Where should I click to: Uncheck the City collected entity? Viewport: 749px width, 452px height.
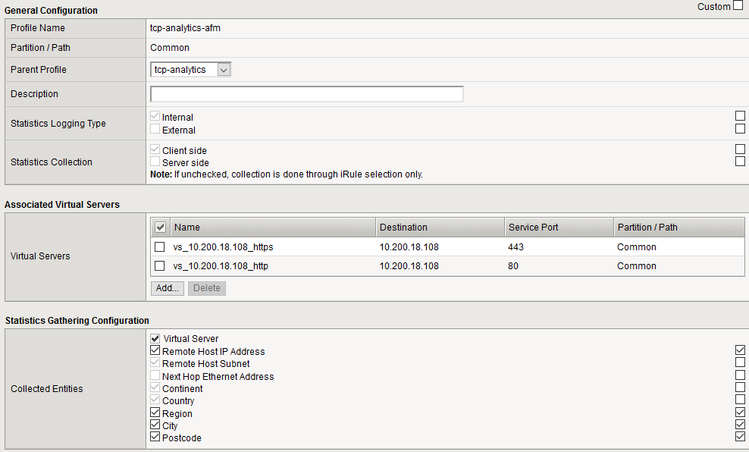(x=155, y=425)
